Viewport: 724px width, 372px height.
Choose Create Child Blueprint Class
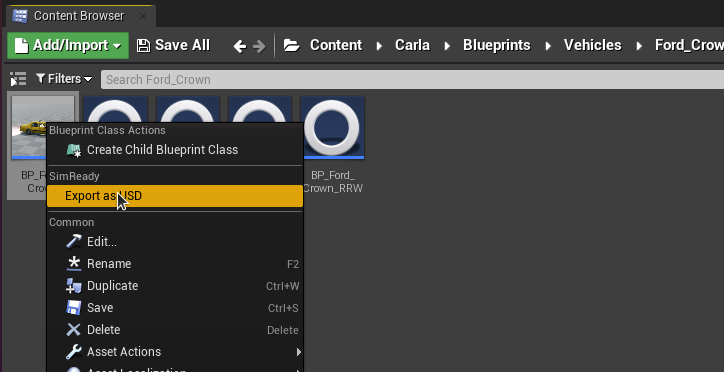coord(175,150)
